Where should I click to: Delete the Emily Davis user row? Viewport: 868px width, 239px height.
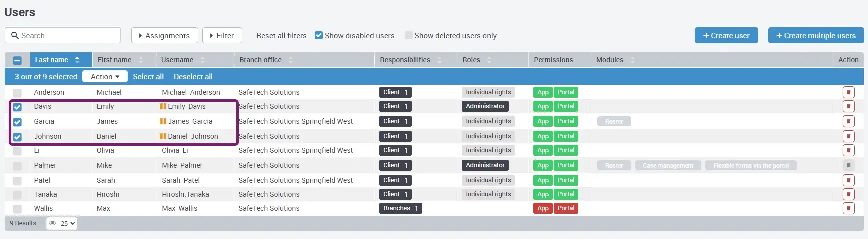848,106
